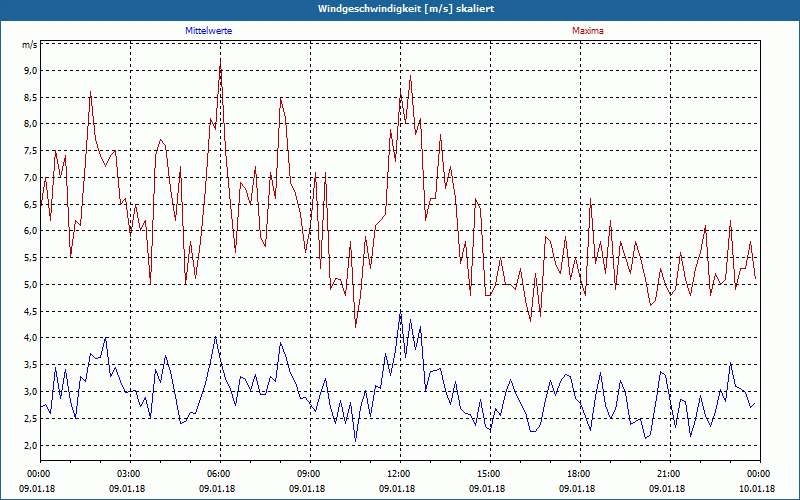Click the y-axis value '5,0'

point(31,284)
